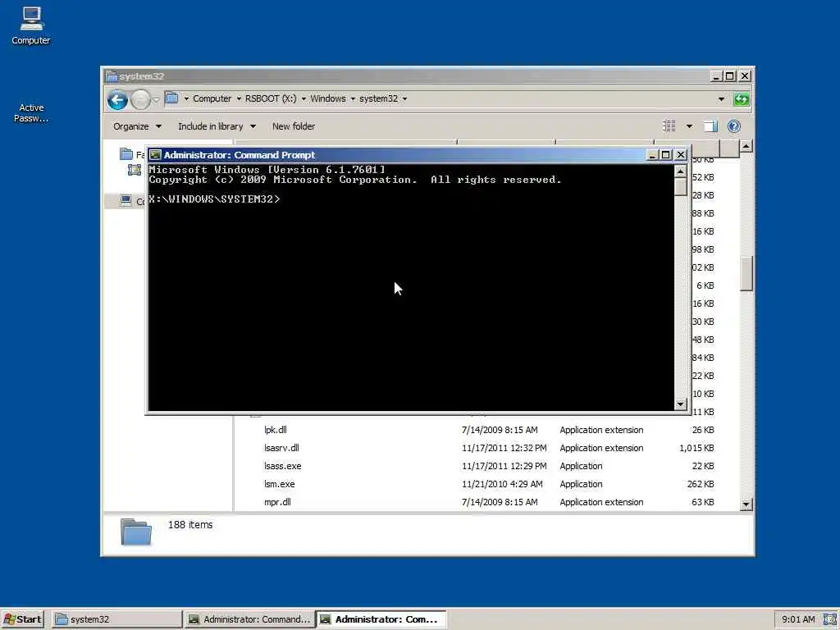Select RSBOOT (X:) in the breadcrumb

271,98
